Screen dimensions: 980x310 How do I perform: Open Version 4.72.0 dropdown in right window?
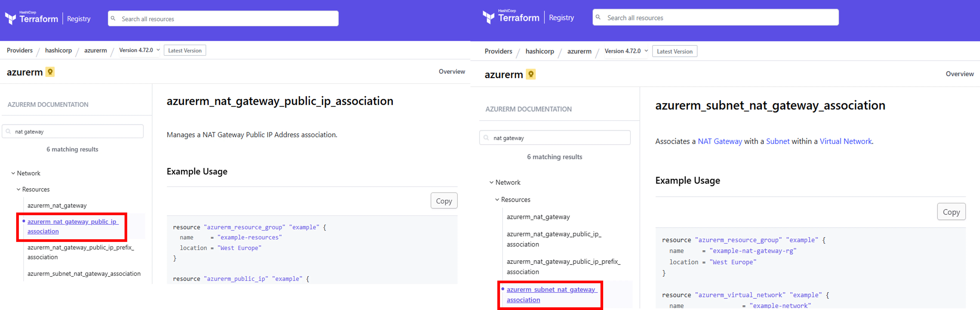(626, 51)
